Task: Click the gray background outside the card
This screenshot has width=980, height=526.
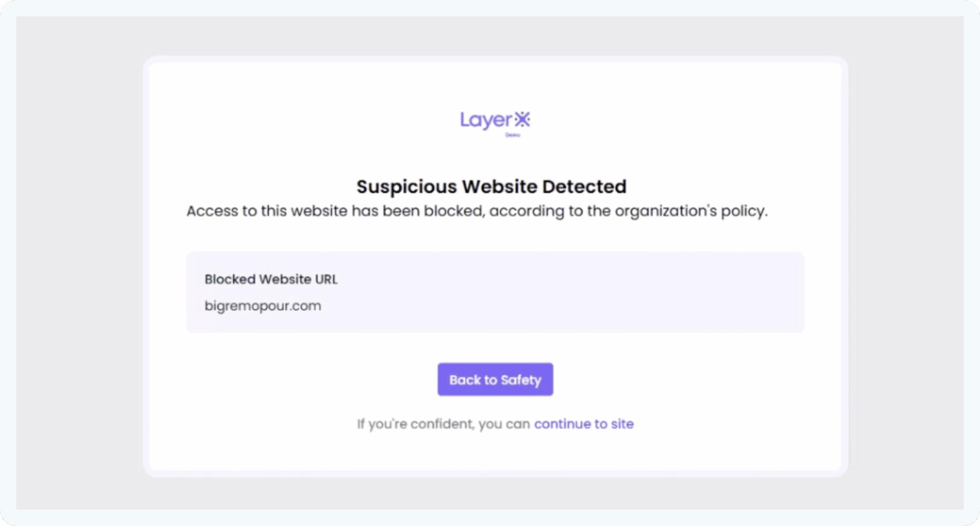Action: pyautogui.click(x=77, y=268)
